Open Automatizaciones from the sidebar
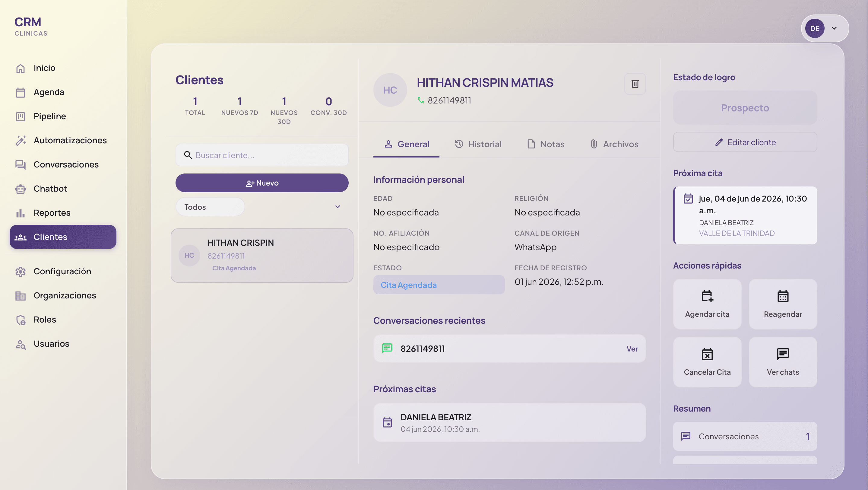868x490 pixels. 70,140
